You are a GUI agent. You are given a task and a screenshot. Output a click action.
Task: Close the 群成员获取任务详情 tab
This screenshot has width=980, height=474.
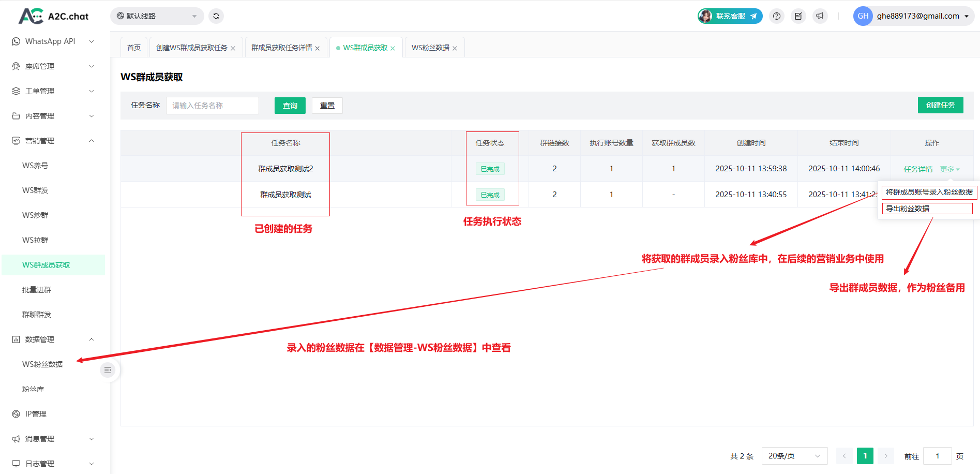(x=318, y=48)
